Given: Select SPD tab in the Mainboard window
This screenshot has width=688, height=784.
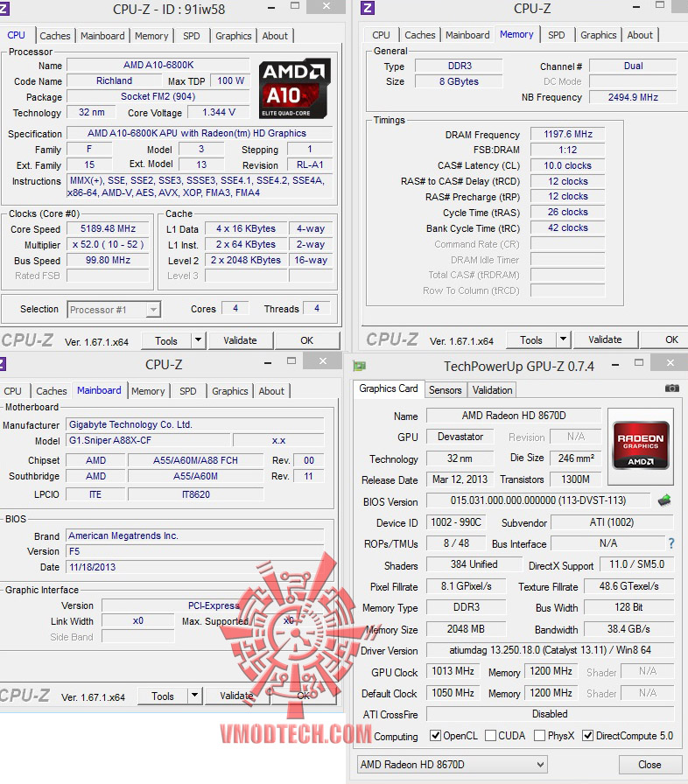Looking at the screenshot, I should pos(188,391).
